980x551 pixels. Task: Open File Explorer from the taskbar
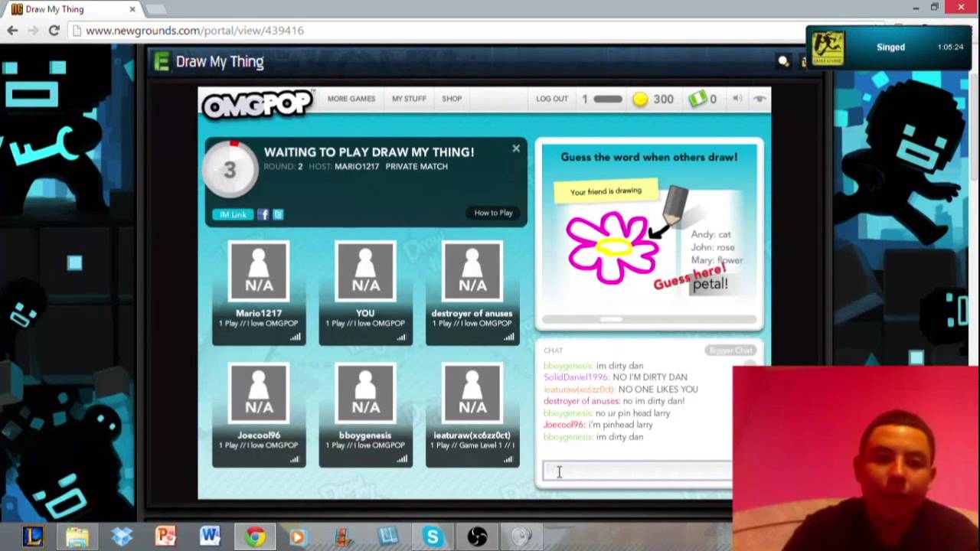tap(77, 536)
